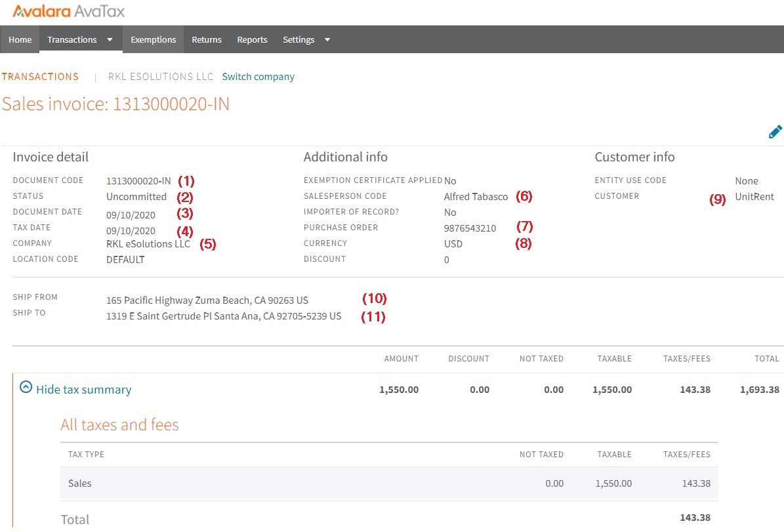Click salesperson "Alfred Tabasco"
The image size is (784, 532).
click(x=476, y=196)
